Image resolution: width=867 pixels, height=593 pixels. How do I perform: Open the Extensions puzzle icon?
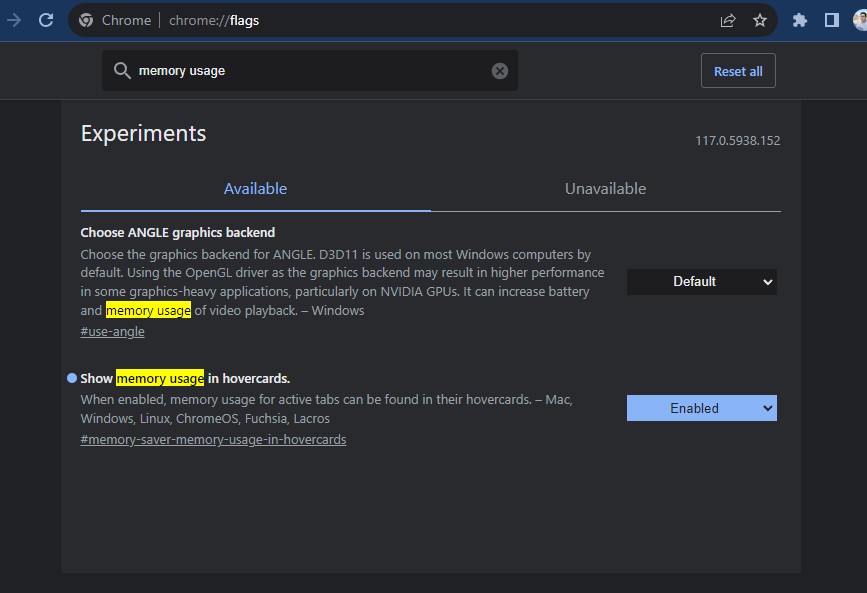(x=800, y=20)
